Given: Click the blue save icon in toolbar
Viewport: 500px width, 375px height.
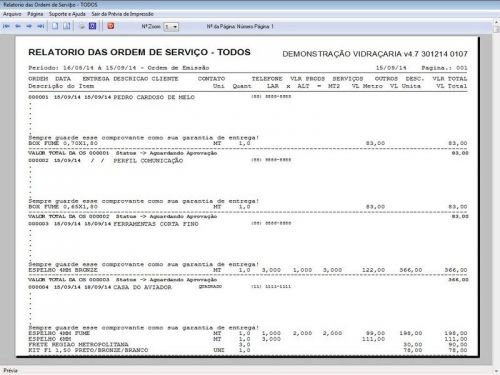Looking at the screenshot, I should pyautogui.click(x=92, y=26).
